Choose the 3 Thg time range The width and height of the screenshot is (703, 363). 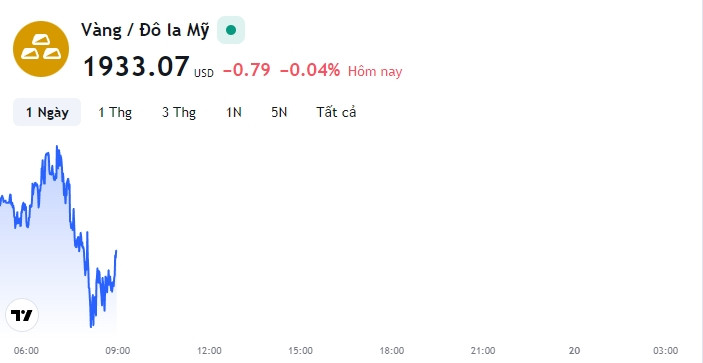[x=179, y=112]
